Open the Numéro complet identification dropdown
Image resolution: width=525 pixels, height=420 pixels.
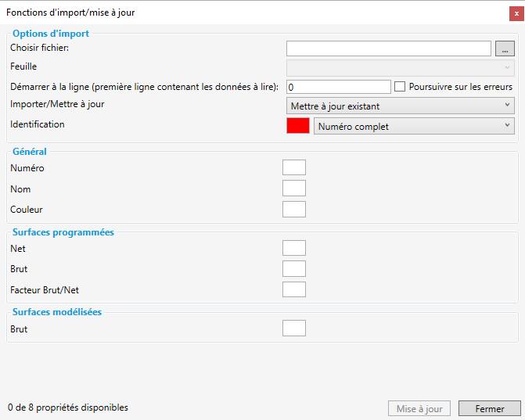(413, 126)
